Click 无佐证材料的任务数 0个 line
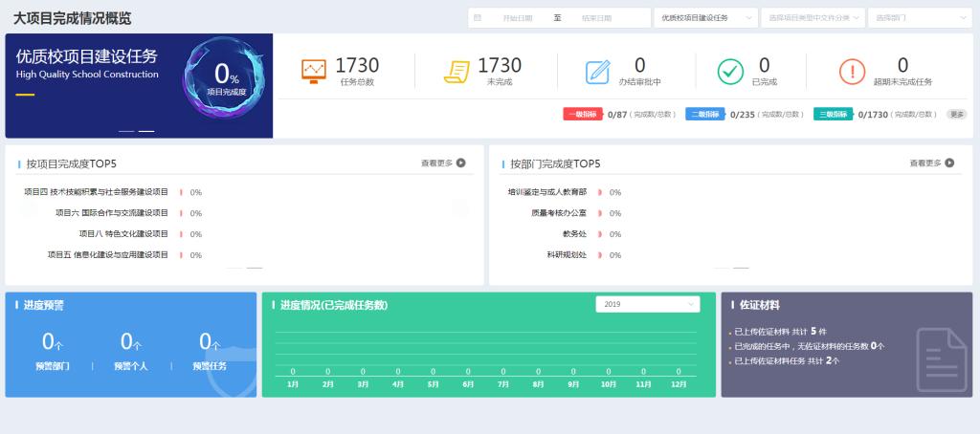980x434 pixels. coord(809,346)
